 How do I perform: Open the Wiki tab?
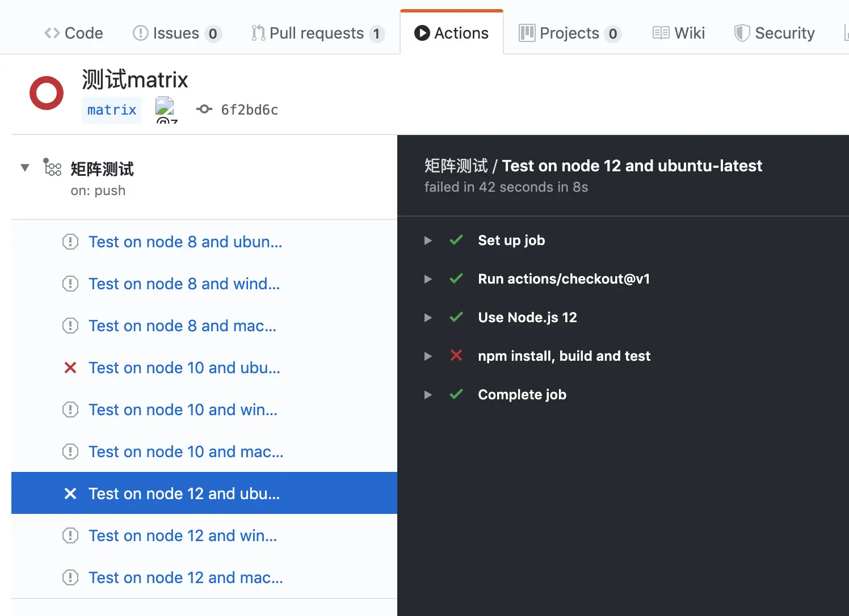679,33
